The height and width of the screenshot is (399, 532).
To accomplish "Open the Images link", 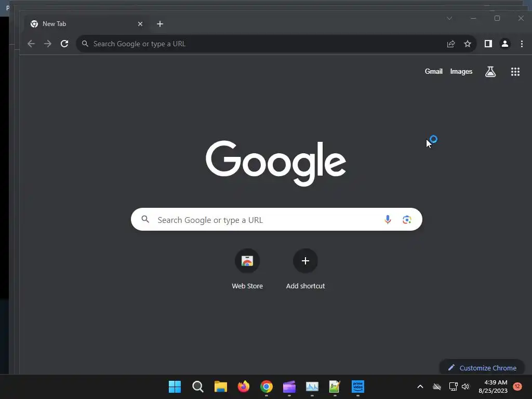I will 461,72.
